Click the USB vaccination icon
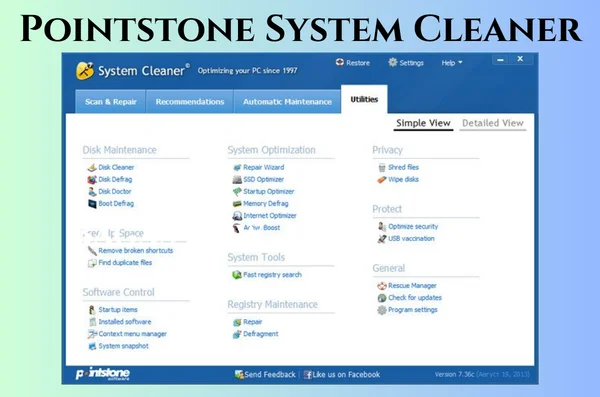The height and width of the screenshot is (397, 600). coord(382,239)
